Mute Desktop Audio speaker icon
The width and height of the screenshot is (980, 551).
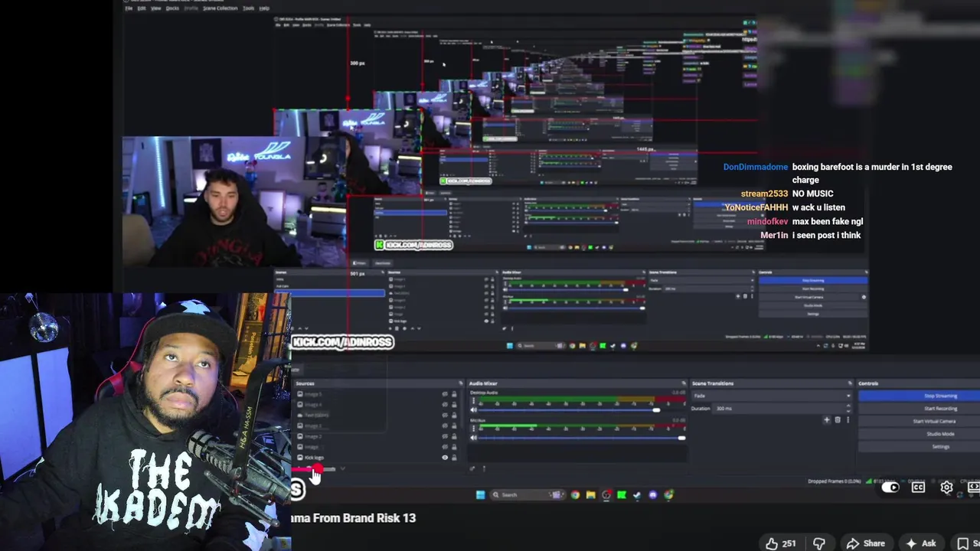tap(474, 410)
